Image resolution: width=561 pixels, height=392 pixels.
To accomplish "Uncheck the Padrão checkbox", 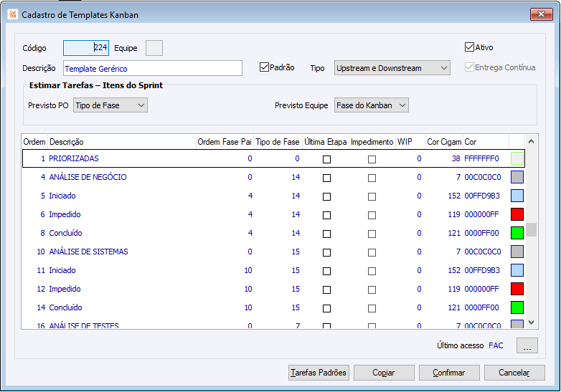I will click(x=264, y=67).
